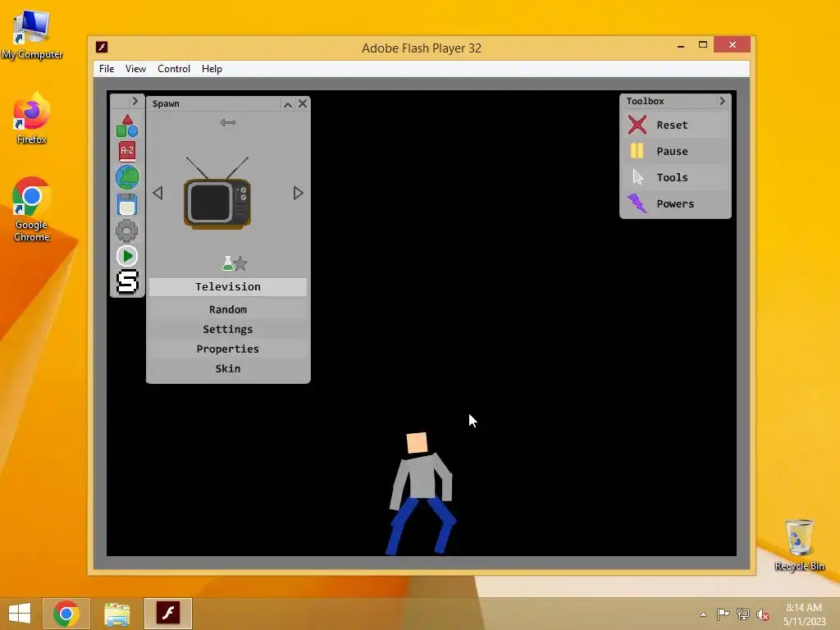This screenshot has width=840, height=630.
Task: Click the ragdoll character's head
Action: pos(417,442)
